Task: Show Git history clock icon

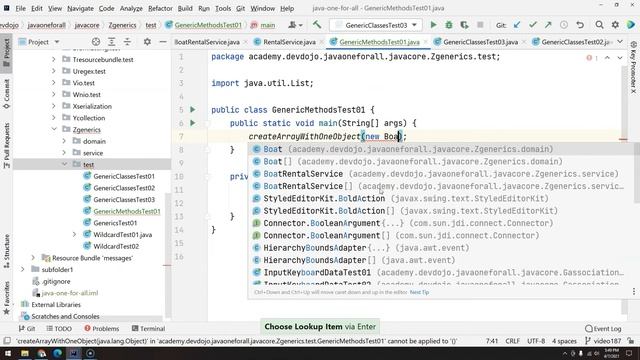Action: coord(564,25)
